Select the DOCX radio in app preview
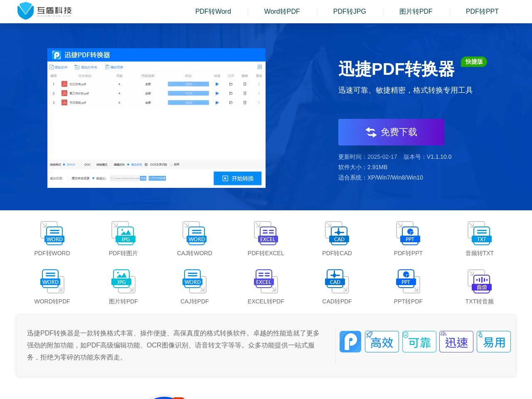The image size is (532, 399). pyautogui.click(x=64, y=165)
